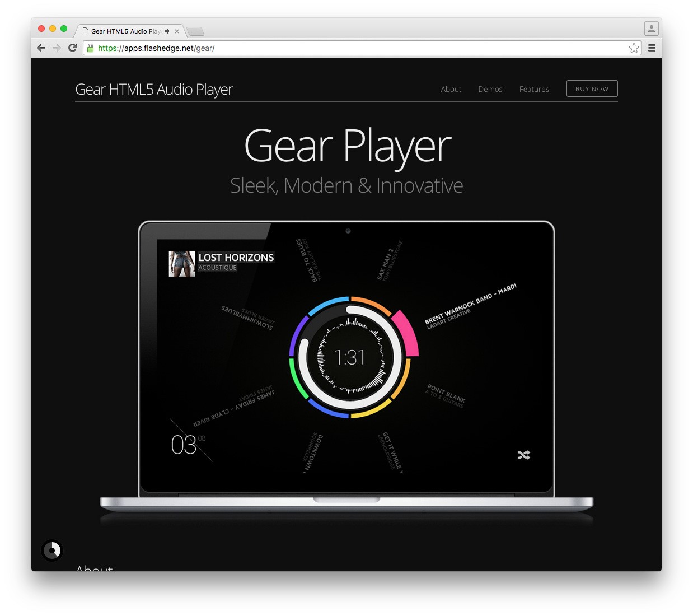Screen dimensions: 693x616
Task: Click the Acoustique artist label
Action: click(x=218, y=268)
